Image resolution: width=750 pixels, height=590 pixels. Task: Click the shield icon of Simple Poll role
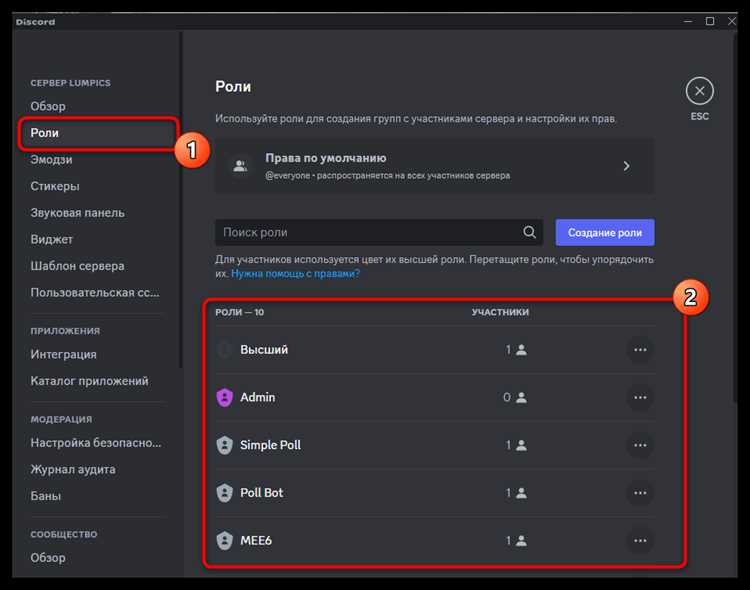point(224,445)
